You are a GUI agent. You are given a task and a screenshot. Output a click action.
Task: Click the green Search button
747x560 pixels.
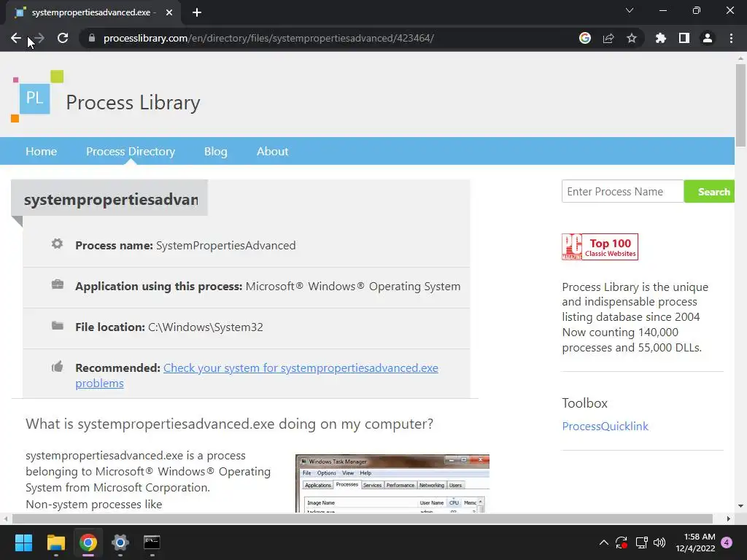tap(709, 192)
